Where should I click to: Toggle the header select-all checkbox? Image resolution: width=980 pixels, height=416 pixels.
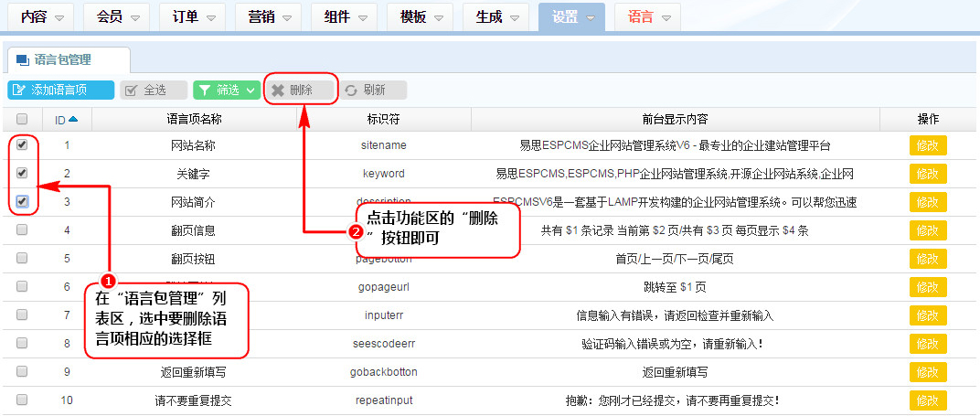pyautogui.click(x=22, y=119)
